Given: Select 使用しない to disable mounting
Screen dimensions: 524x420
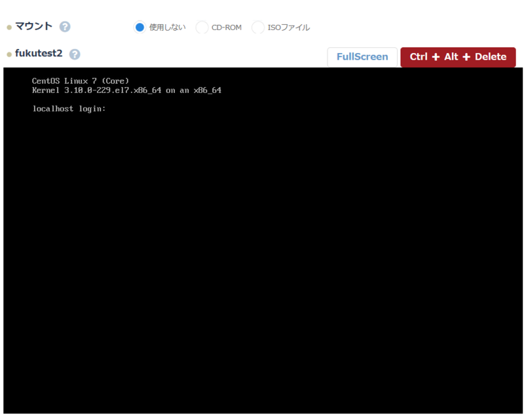Looking at the screenshot, I should pyautogui.click(x=140, y=28).
